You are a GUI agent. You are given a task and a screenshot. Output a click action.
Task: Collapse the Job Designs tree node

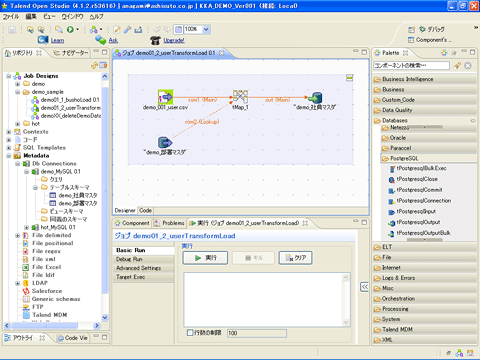[9, 76]
